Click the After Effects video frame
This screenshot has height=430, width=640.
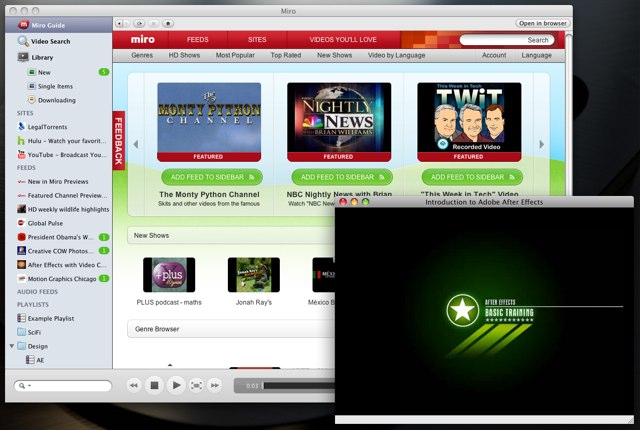tap(484, 311)
